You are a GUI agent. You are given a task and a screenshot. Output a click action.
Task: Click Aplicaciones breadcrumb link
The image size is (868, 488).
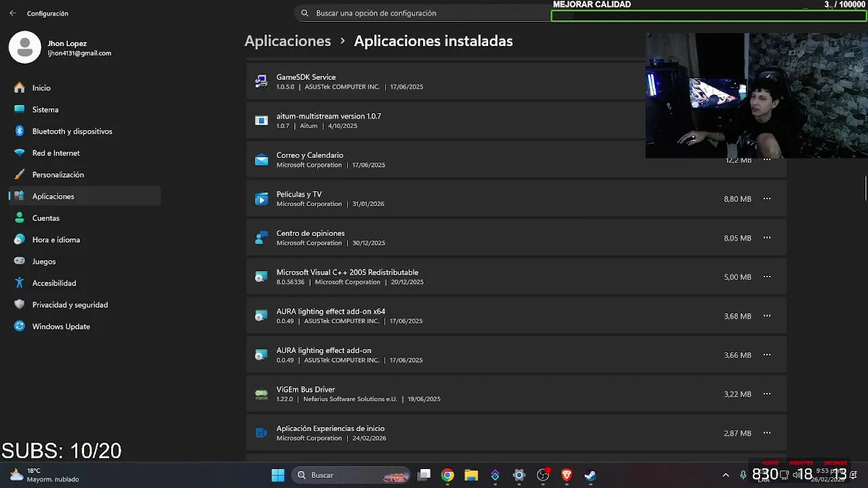pyautogui.click(x=288, y=41)
